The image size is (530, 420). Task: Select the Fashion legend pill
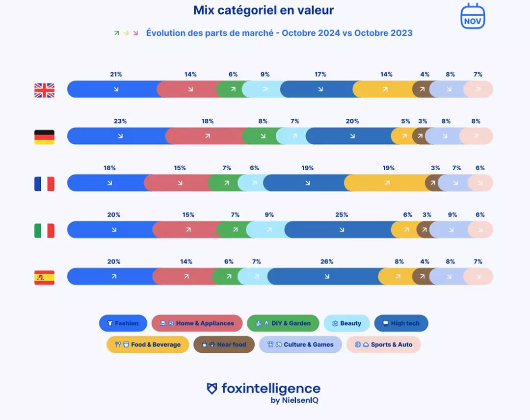pos(123,323)
